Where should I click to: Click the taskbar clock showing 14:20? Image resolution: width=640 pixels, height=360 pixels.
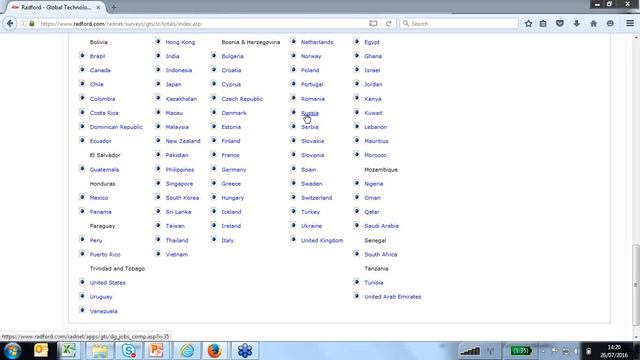(614, 351)
